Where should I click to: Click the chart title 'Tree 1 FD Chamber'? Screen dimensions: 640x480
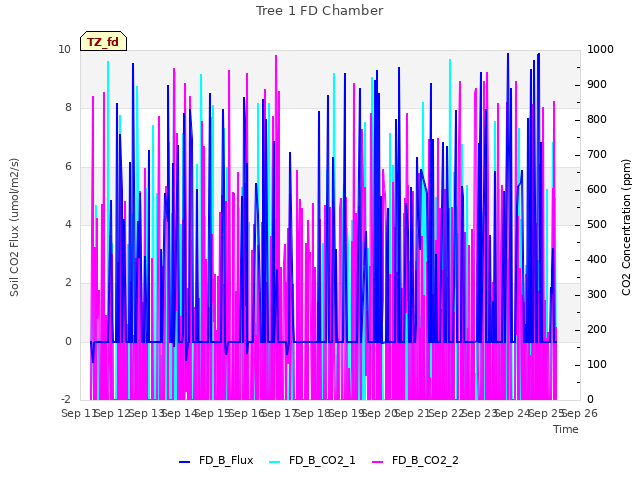(x=320, y=11)
